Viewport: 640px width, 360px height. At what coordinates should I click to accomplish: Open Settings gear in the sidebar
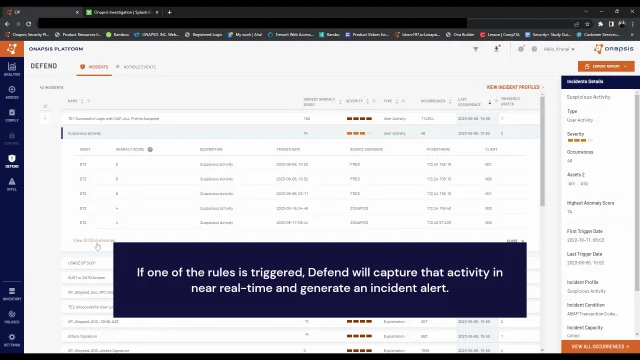click(12, 339)
